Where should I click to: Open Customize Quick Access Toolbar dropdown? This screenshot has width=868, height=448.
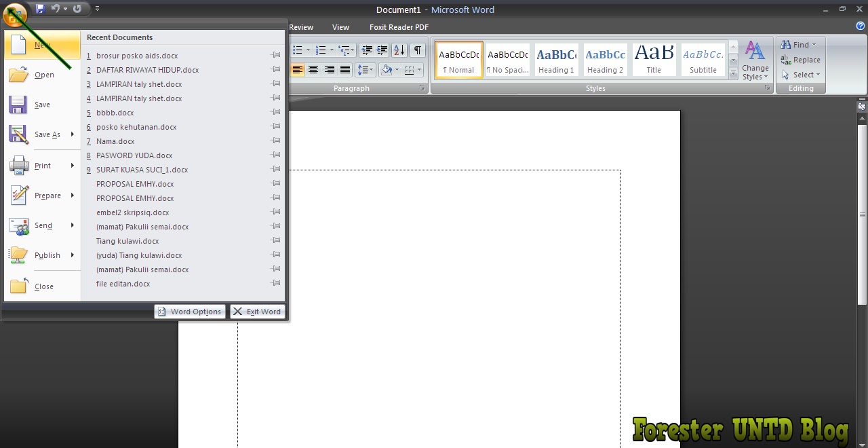coord(97,9)
